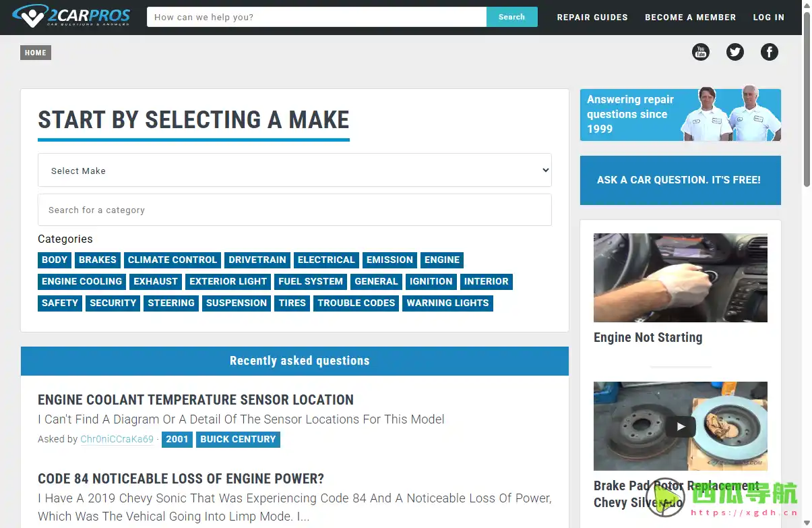Expand the Select Make dropdown
The image size is (812, 528).
pyautogui.click(x=294, y=171)
